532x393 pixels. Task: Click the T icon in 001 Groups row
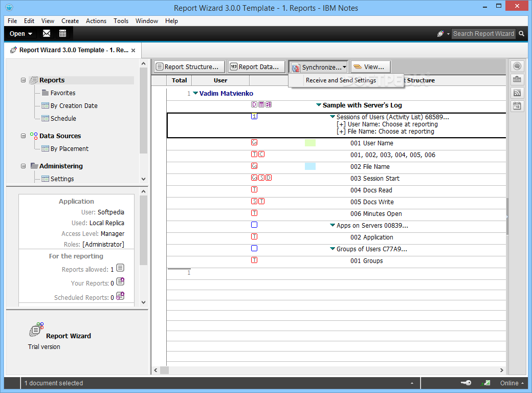click(254, 260)
